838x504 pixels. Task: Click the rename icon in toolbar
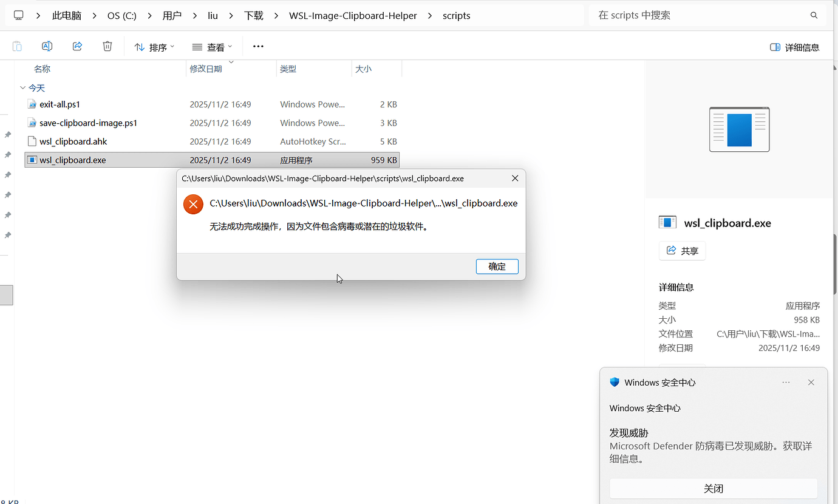pos(47,46)
